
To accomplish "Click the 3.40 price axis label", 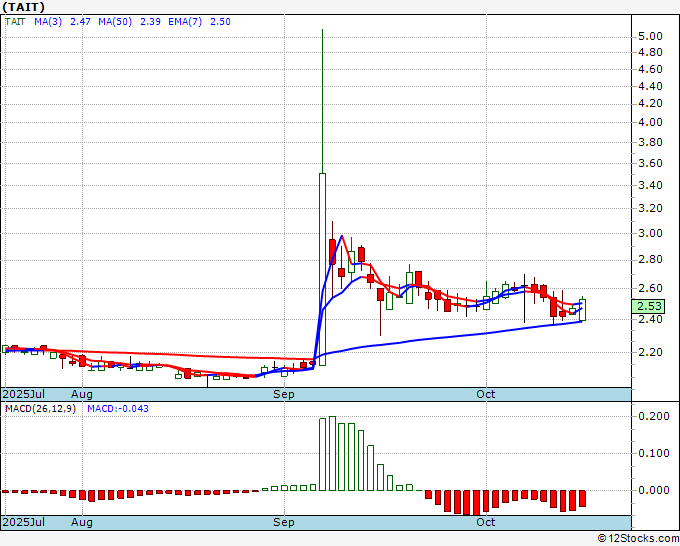I will click(651, 186).
